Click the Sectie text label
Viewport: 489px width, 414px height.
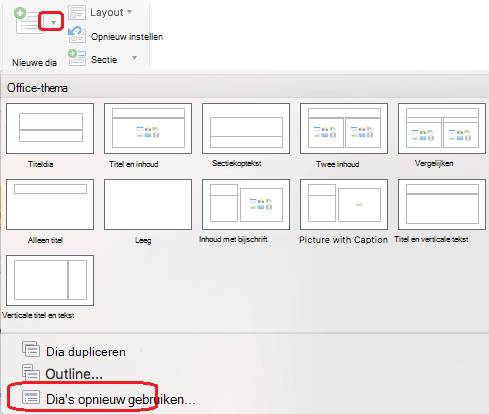tap(104, 60)
